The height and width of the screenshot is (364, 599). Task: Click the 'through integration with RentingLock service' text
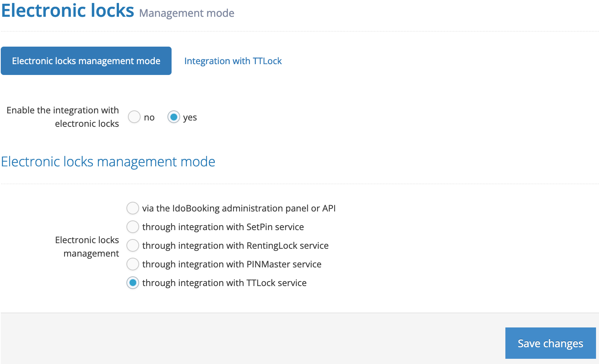tap(235, 245)
